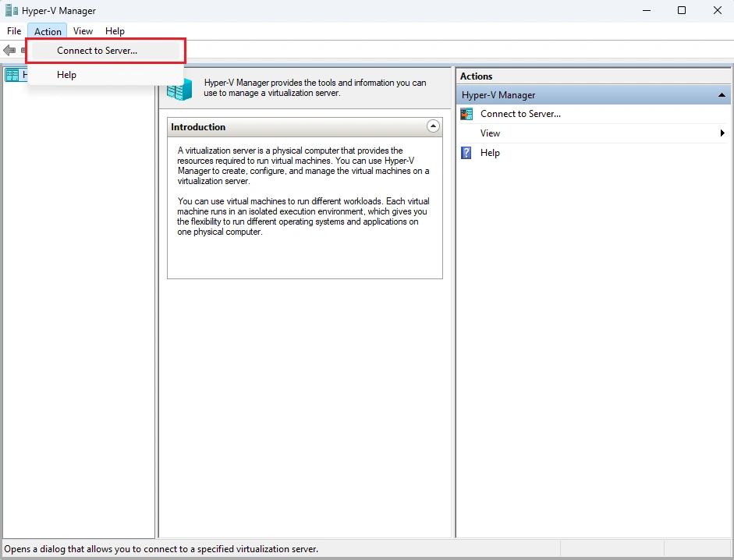Select the Hyper-V Manager tree node icon
Image resolution: width=734 pixels, height=560 pixels.
pyautogui.click(x=12, y=75)
